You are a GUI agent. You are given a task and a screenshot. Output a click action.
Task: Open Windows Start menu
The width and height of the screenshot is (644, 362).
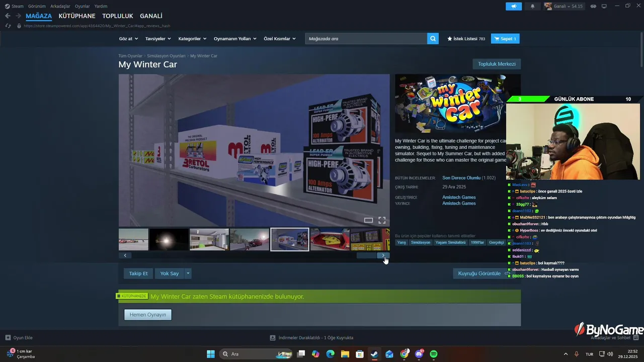point(210,354)
